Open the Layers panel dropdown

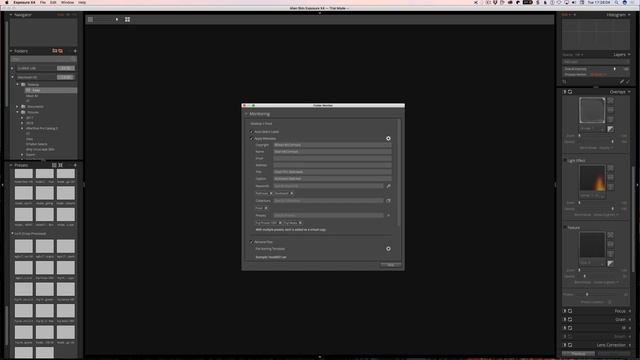point(629,54)
